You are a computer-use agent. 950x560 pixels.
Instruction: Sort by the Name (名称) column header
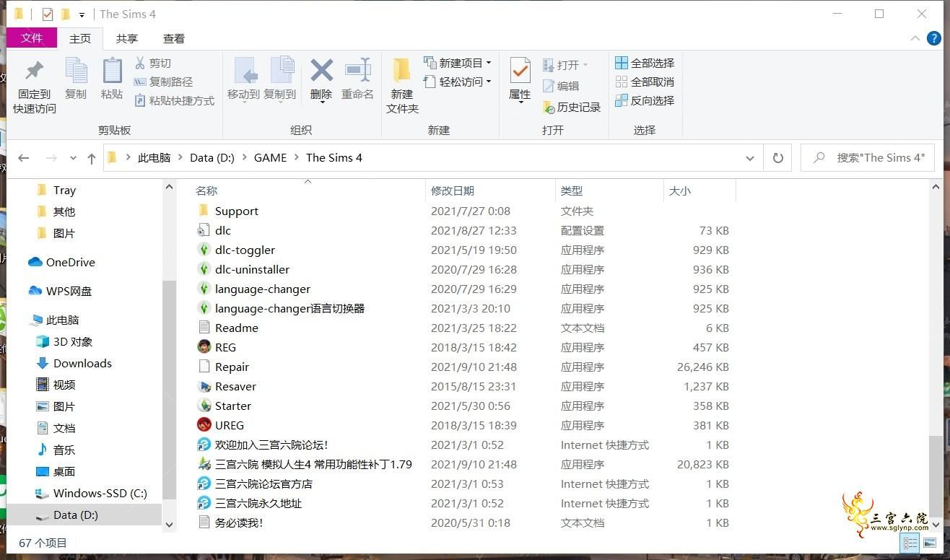(x=206, y=191)
